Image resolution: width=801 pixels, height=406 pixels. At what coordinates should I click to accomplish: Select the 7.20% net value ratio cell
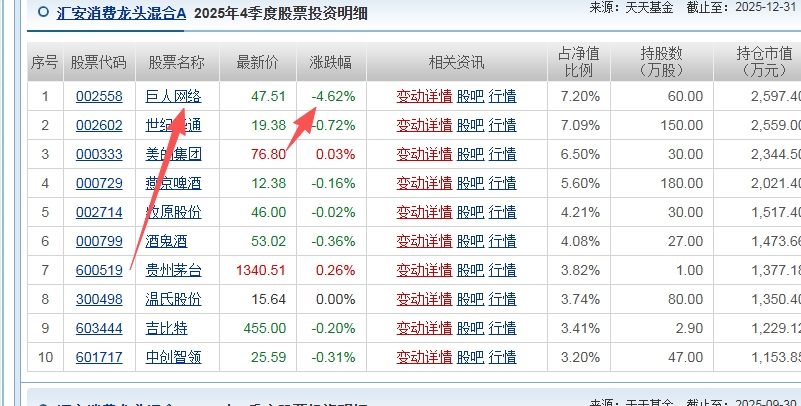pyautogui.click(x=579, y=96)
